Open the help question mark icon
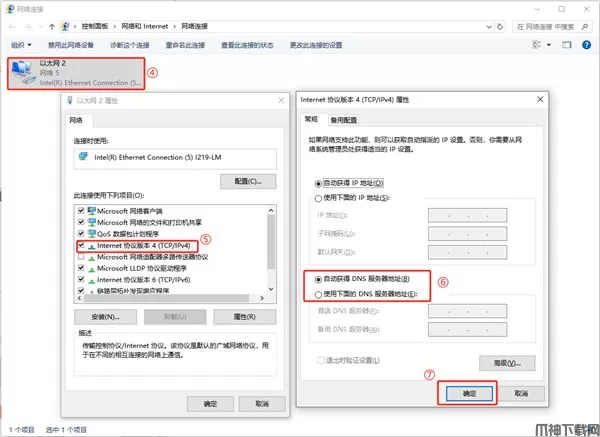Image resolution: width=600 pixels, height=437 pixels. [x=586, y=45]
